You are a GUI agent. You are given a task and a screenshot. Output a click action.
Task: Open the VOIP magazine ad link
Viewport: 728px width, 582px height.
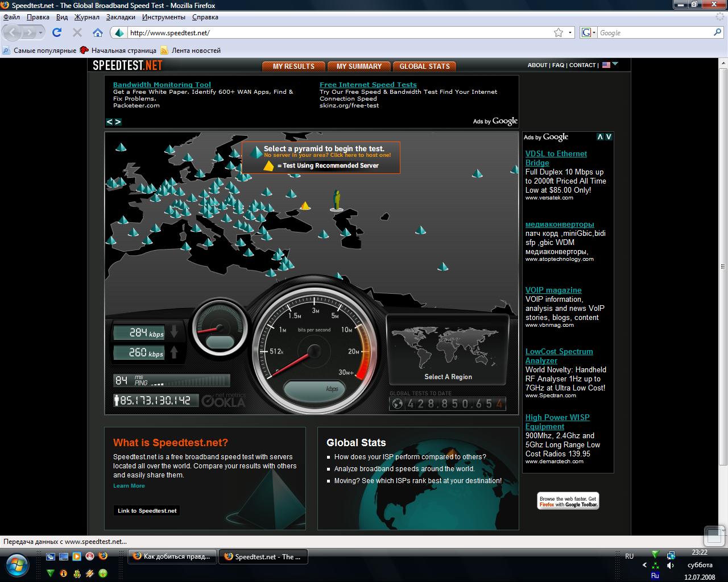click(x=553, y=290)
